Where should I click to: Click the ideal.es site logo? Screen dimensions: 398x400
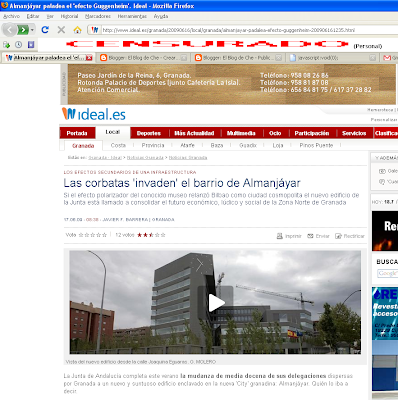94,114
